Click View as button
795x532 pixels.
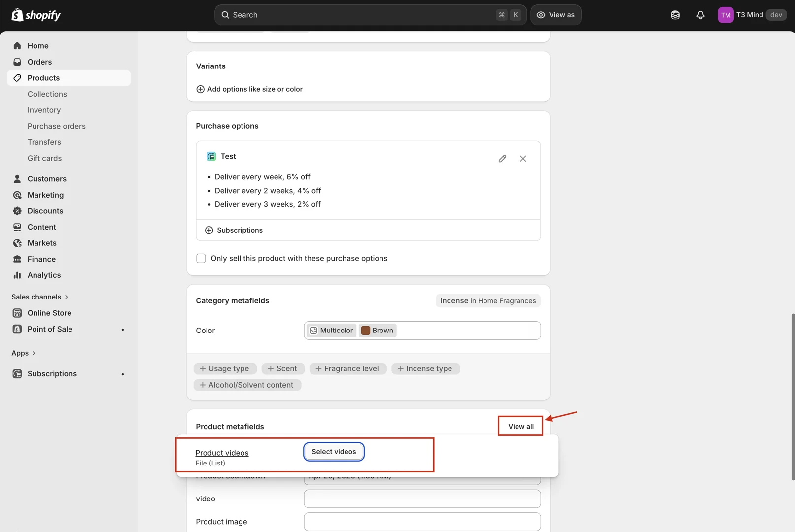555,15
